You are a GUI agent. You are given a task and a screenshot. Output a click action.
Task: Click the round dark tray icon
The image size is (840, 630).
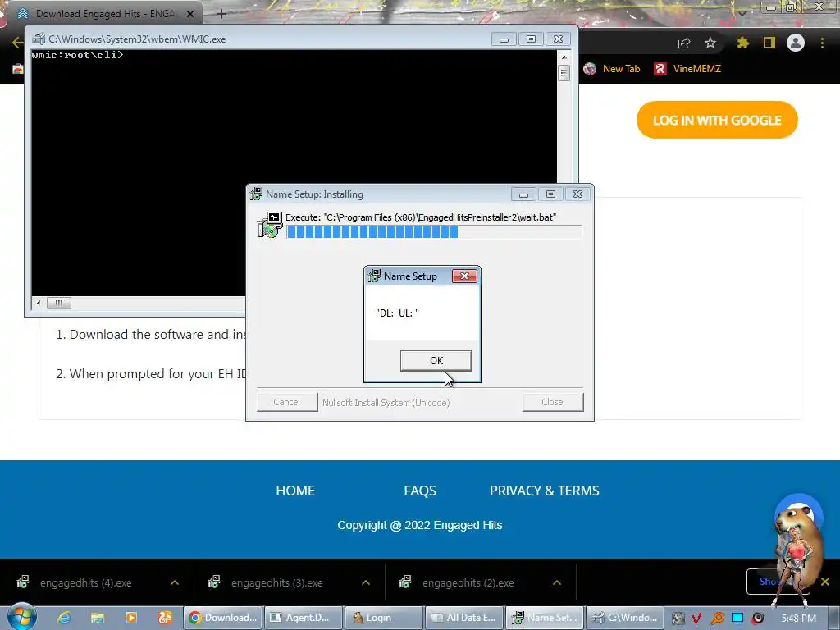[x=757, y=619]
